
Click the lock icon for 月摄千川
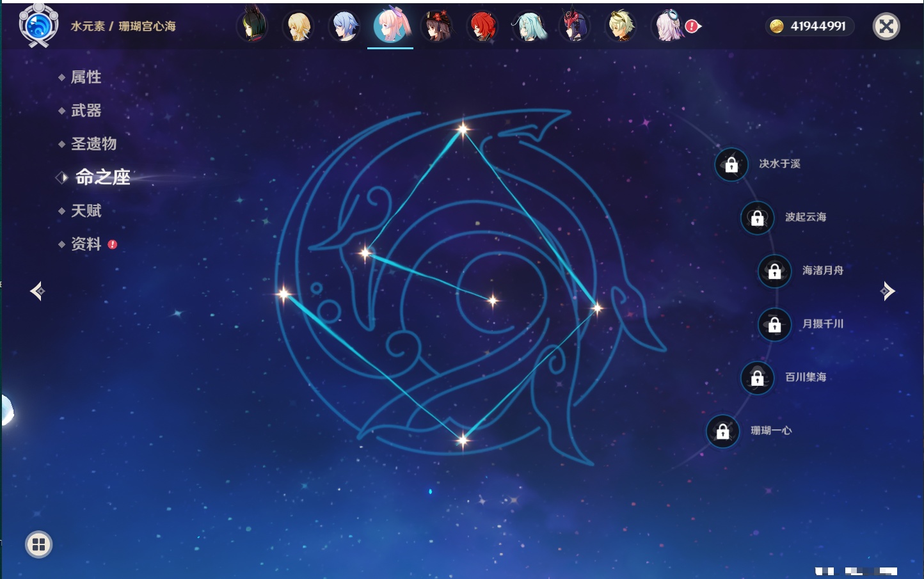click(x=774, y=325)
